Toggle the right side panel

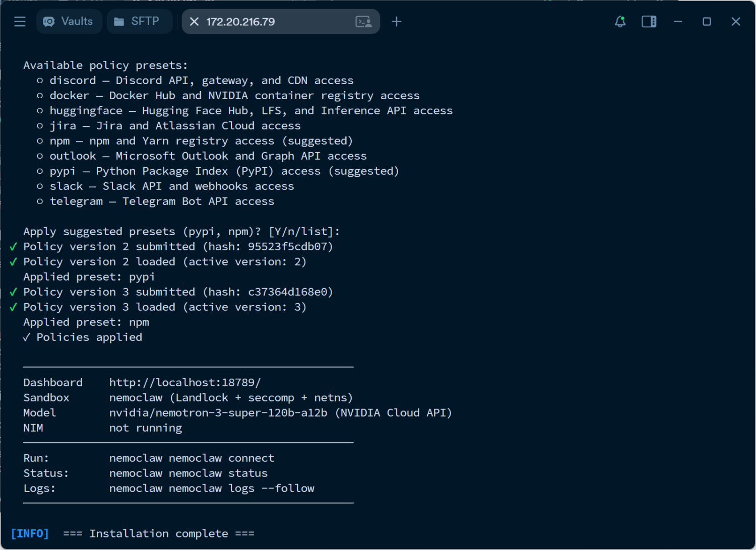pyautogui.click(x=649, y=22)
